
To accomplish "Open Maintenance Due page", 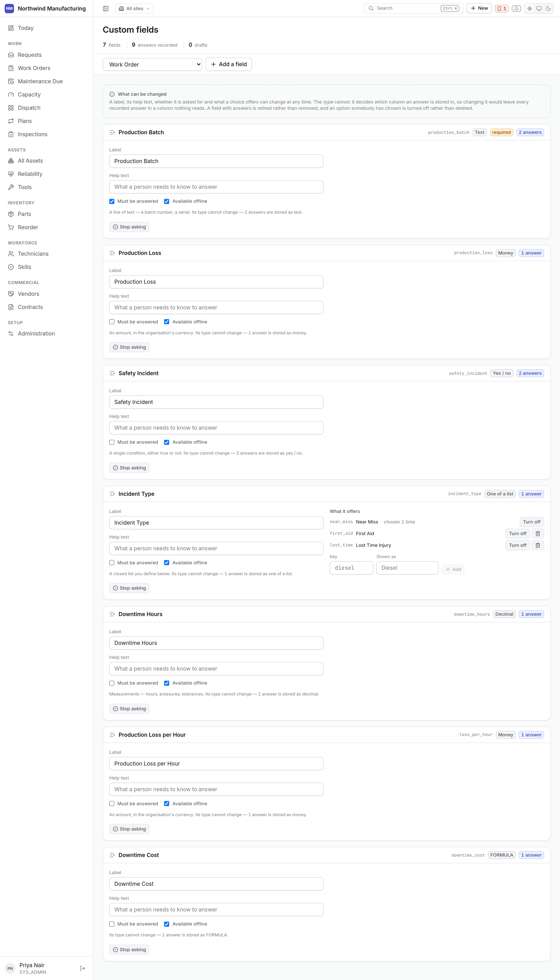I will (x=46, y=81).
